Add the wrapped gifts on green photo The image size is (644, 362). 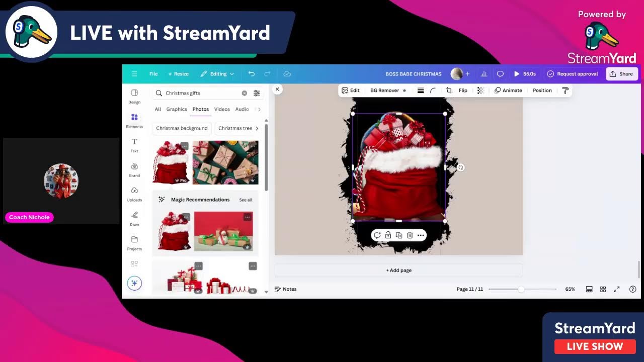(x=225, y=162)
